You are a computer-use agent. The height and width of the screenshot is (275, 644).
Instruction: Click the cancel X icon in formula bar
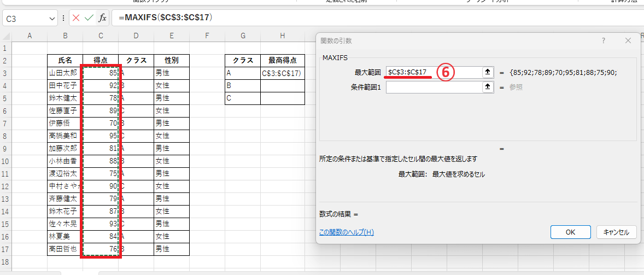pos(75,18)
